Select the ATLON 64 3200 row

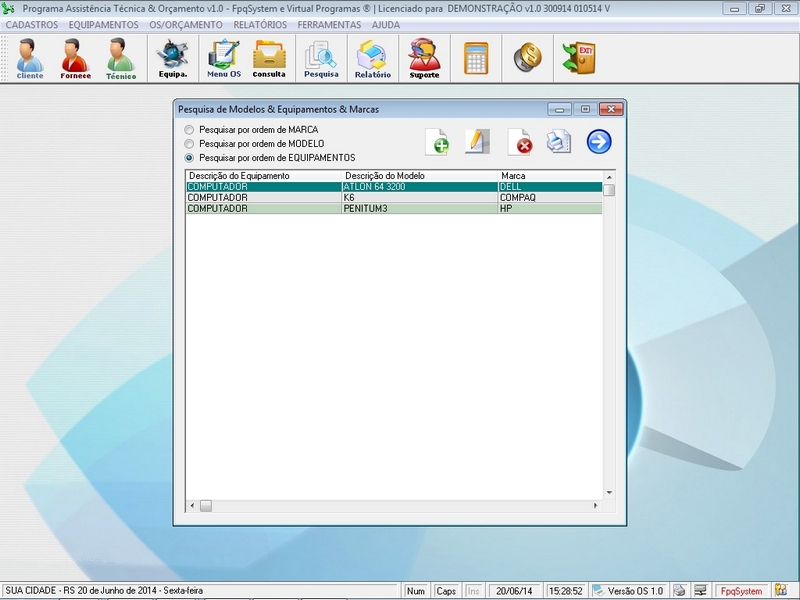click(x=394, y=187)
